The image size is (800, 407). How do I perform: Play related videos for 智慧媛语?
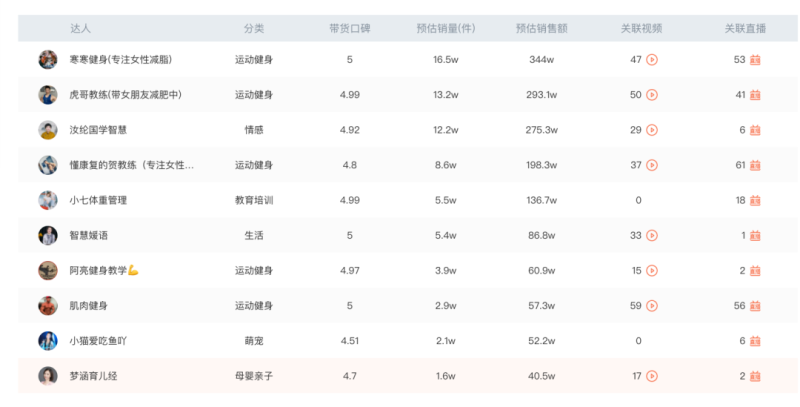pyautogui.click(x=652, y=236)
